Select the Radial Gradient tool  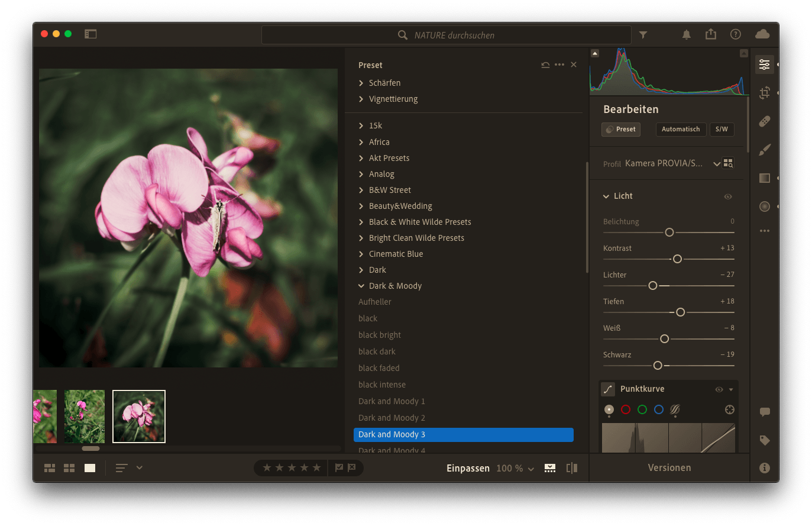pos(765,206)
